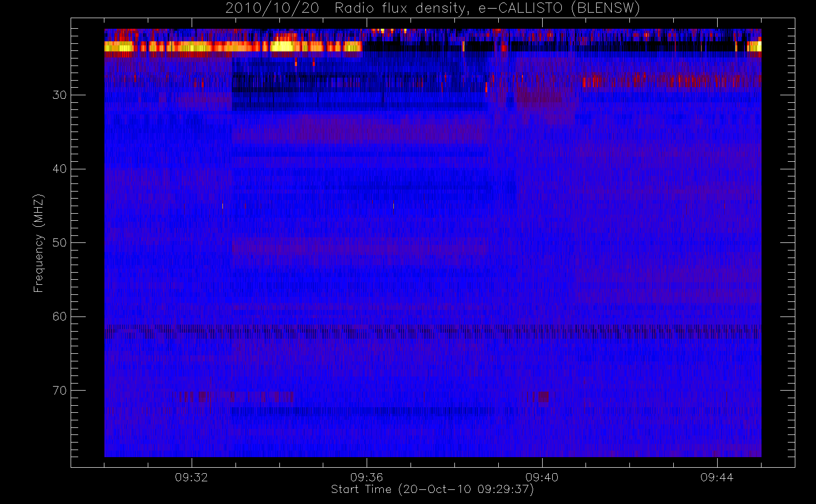Click the 70 frequency tick label
This screenshot has width=816, height=504.
point(59,390)
